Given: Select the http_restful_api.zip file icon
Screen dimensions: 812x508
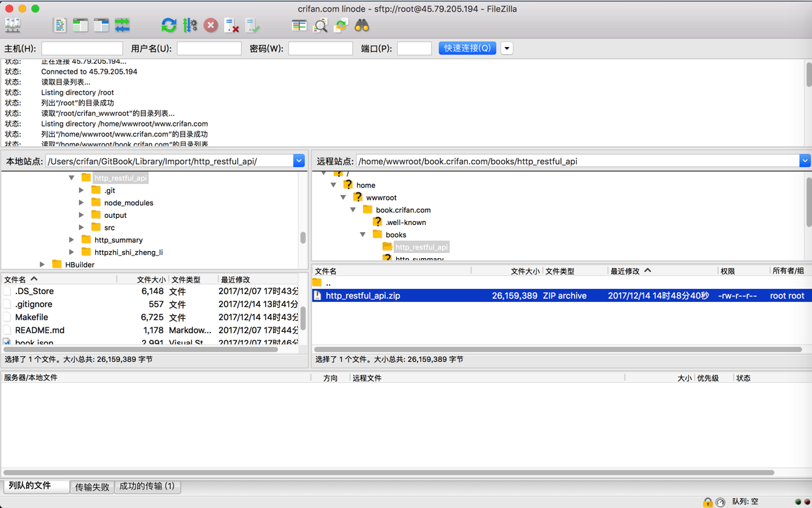Looking at the screenshot, I should [317, 295].
